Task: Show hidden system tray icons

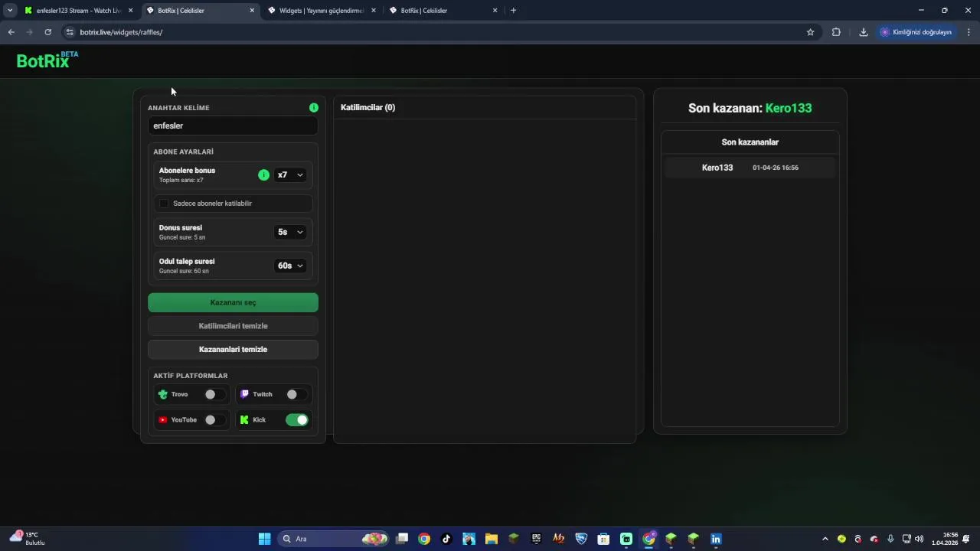Action: coord(825,539)
